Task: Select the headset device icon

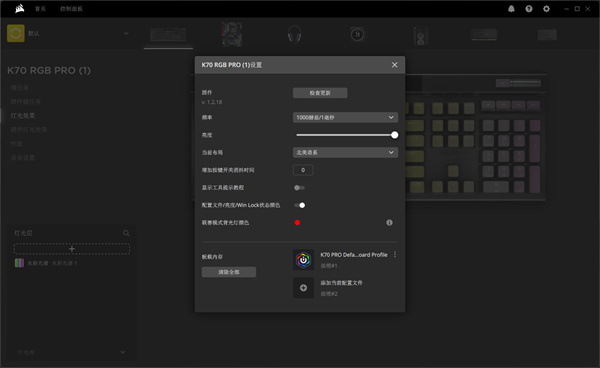Action: [x=294, y=34]
